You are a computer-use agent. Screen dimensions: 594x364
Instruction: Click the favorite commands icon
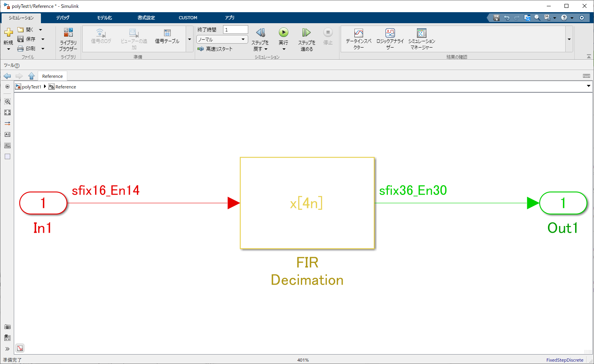pyautogui.click(x=547, y=18)
